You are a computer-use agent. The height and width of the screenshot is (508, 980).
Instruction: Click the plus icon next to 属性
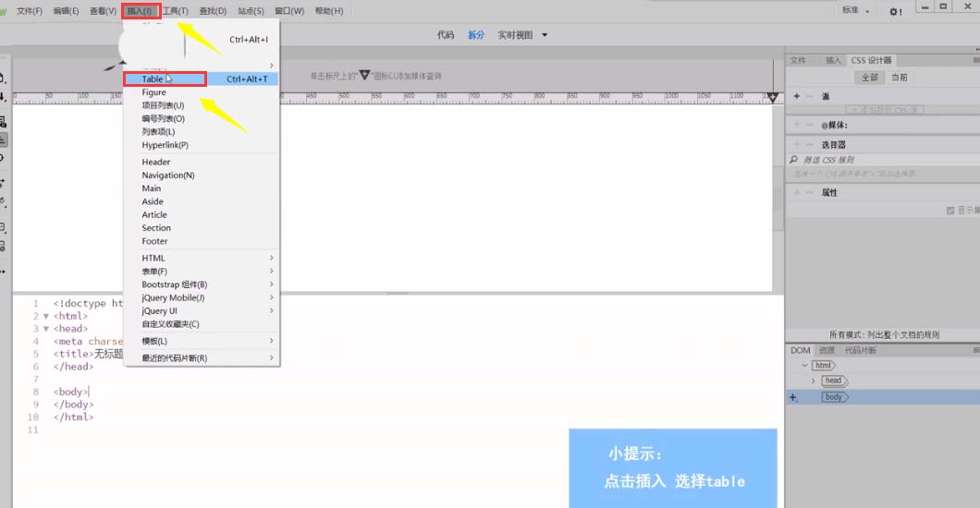pos(796,193)
